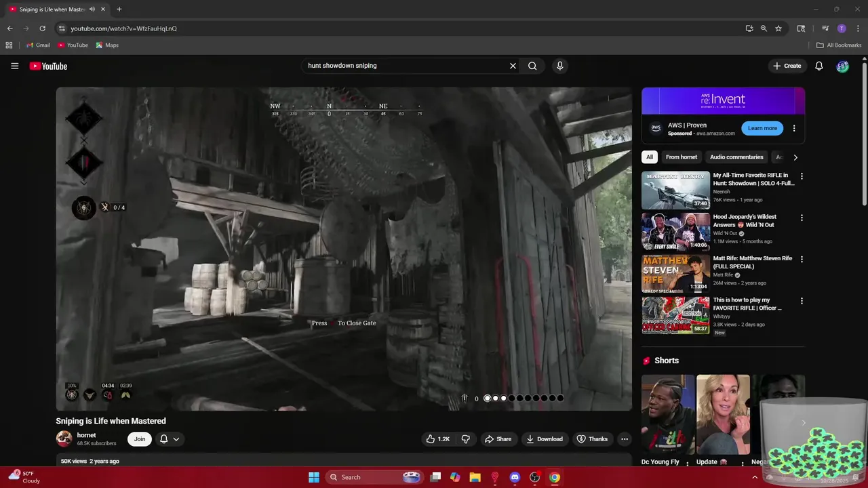This screenshot has width=868, height=488.
Task: Open the zoom indicator in address bar
Action: 764,28
